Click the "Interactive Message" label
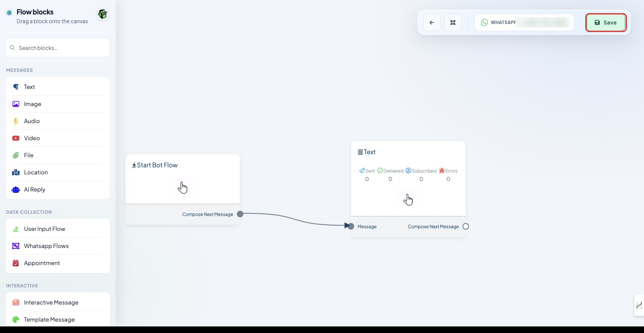Image resolution: width=644 pixels, height=333 pixels. click(x=51, y=302)
